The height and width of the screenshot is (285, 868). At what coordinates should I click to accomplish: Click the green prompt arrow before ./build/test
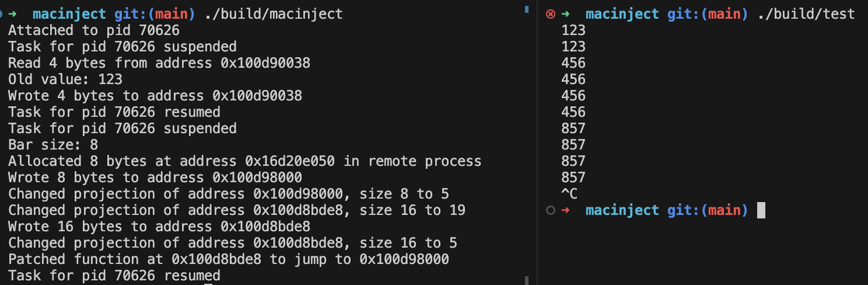(x=565, y=14)
